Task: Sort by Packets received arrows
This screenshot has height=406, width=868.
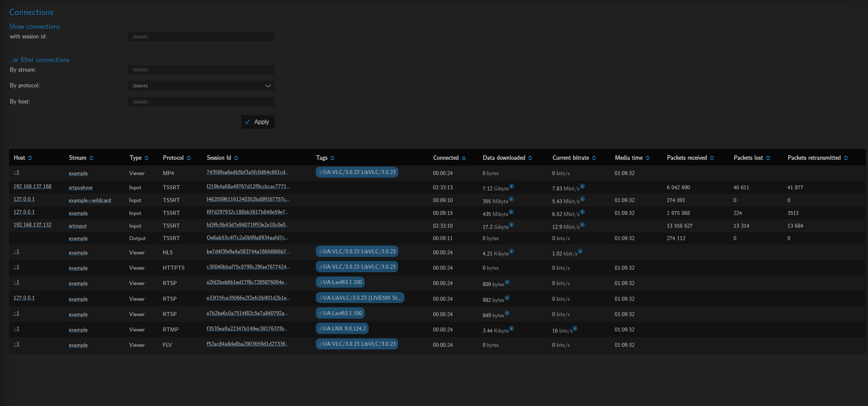Action: pyautogui.click(x=712, y=158)
